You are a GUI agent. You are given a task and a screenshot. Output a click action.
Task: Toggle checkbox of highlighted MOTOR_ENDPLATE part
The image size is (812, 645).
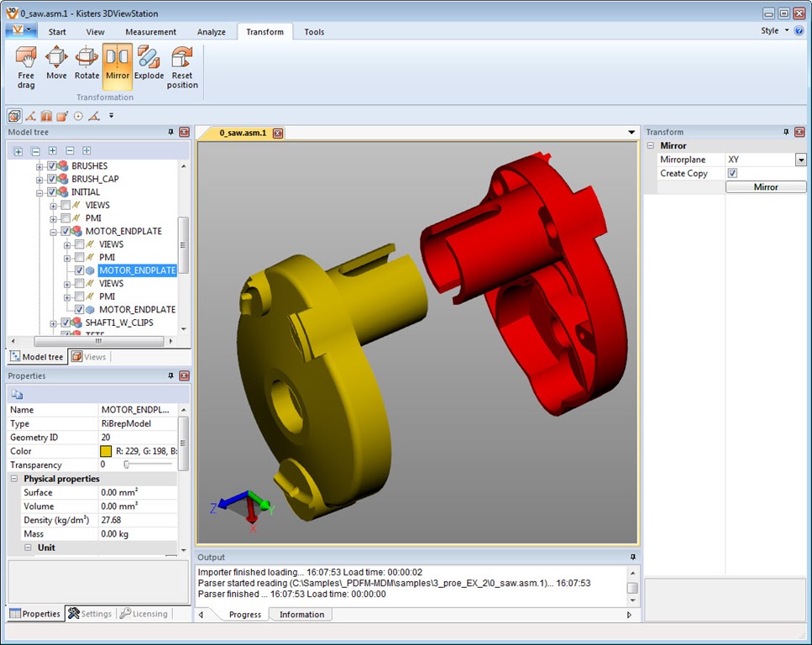(79, 270)
